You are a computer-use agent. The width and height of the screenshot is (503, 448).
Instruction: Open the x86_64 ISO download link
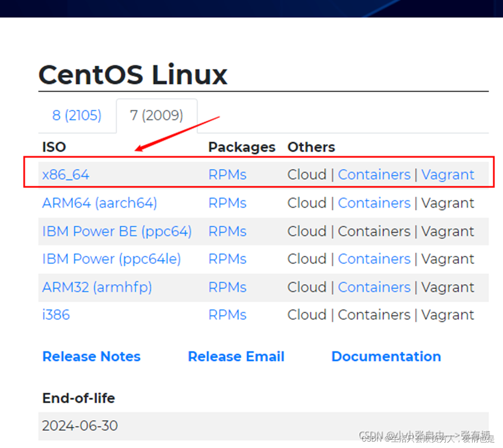(x=65, y=175)
